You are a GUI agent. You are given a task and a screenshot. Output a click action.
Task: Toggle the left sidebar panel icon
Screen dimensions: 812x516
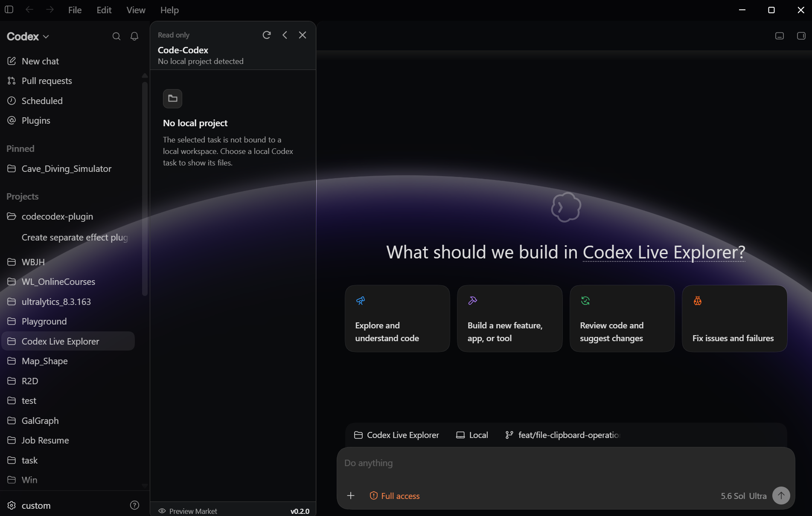pyautogui.click(x=9, y=9)
